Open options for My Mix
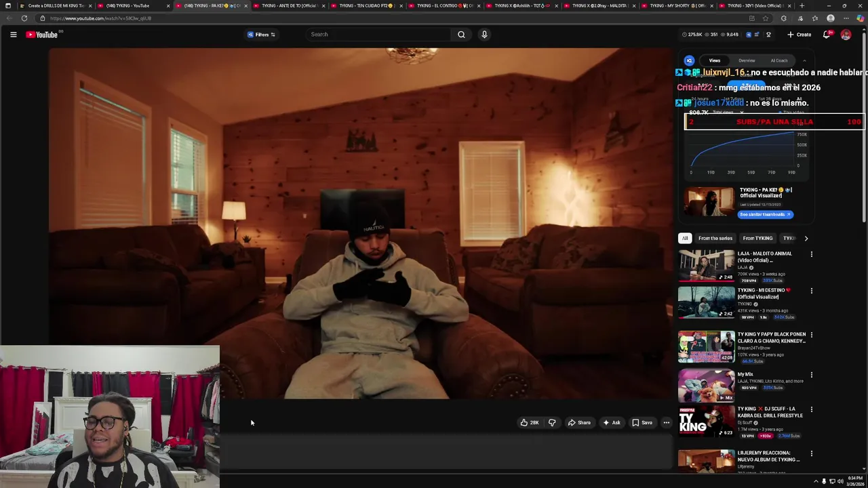Screen dimensions: 868x488 (811, 375)
